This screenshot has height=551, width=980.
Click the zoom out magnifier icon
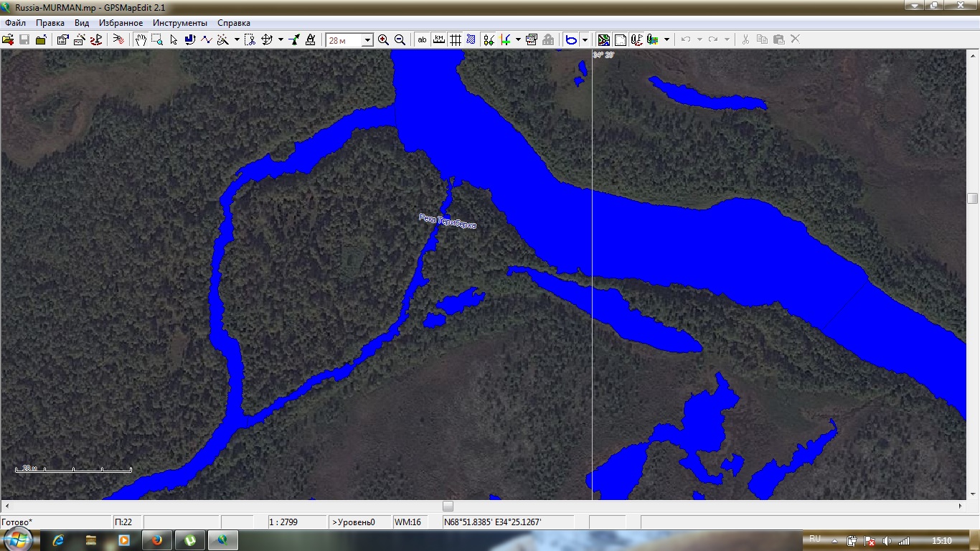click(x=400, y=40)
